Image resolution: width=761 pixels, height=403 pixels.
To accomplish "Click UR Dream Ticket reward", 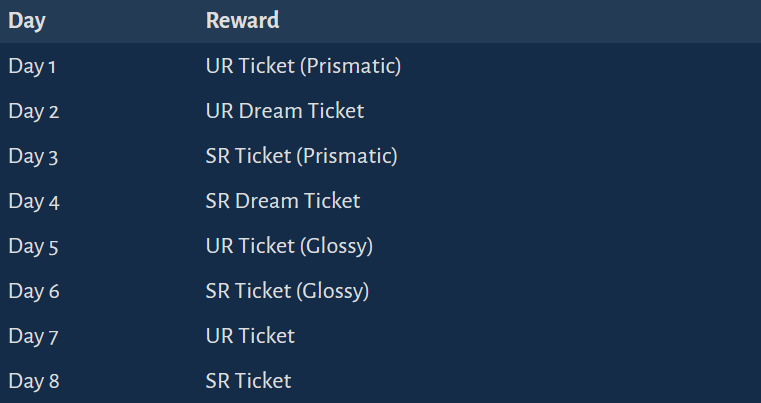I will click(285, 111).
